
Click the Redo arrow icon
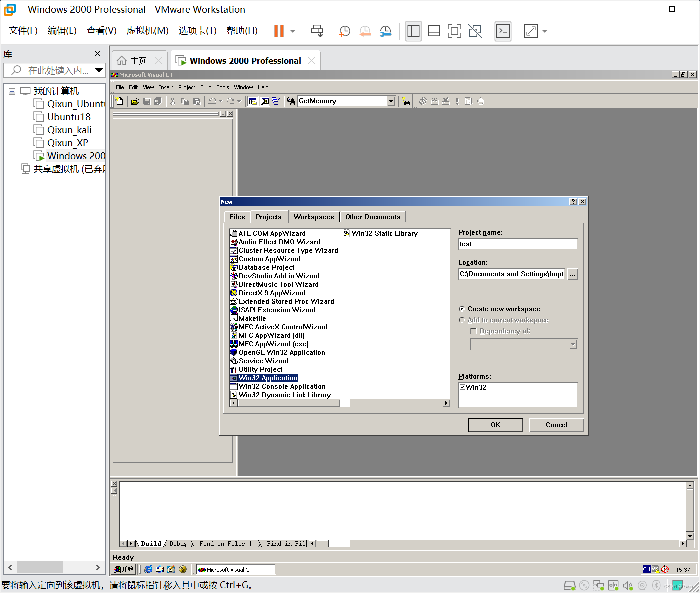click(230, 101)
